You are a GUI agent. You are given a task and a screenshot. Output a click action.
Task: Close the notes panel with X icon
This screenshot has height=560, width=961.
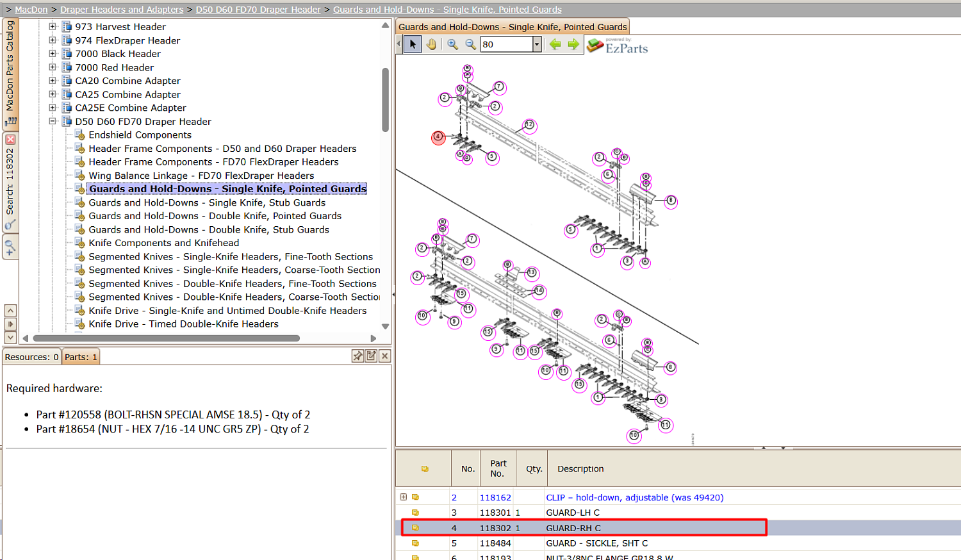[x=384, y=356]
